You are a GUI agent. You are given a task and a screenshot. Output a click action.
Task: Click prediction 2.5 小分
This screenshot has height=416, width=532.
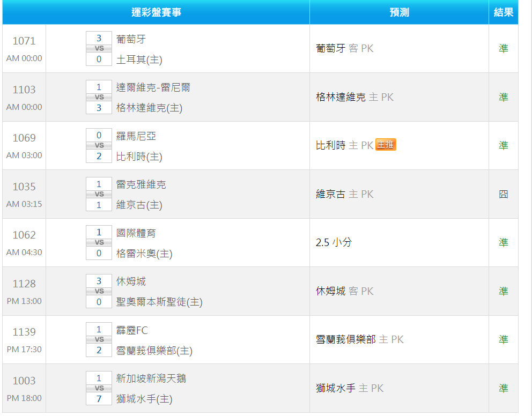334,242
